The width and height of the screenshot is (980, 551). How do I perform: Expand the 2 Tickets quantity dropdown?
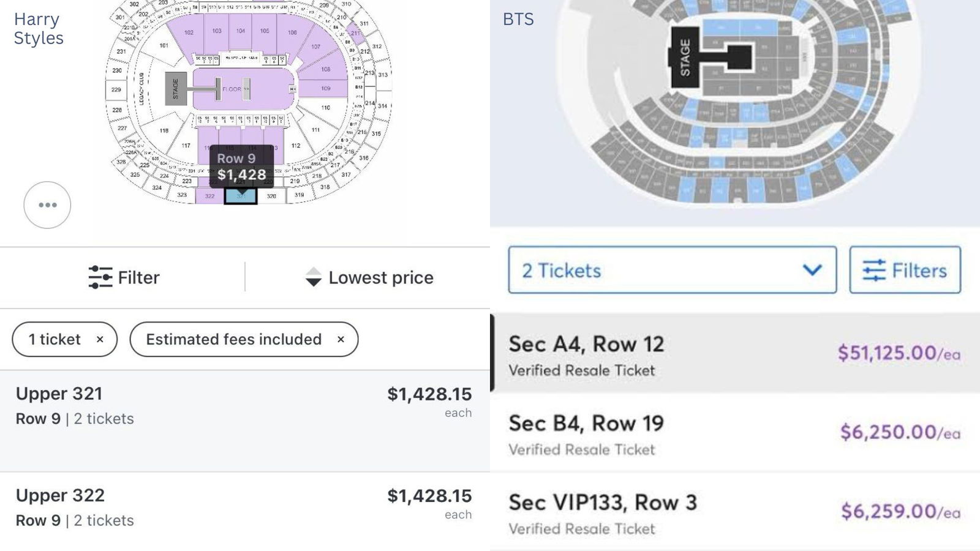[x=673, y=270]
